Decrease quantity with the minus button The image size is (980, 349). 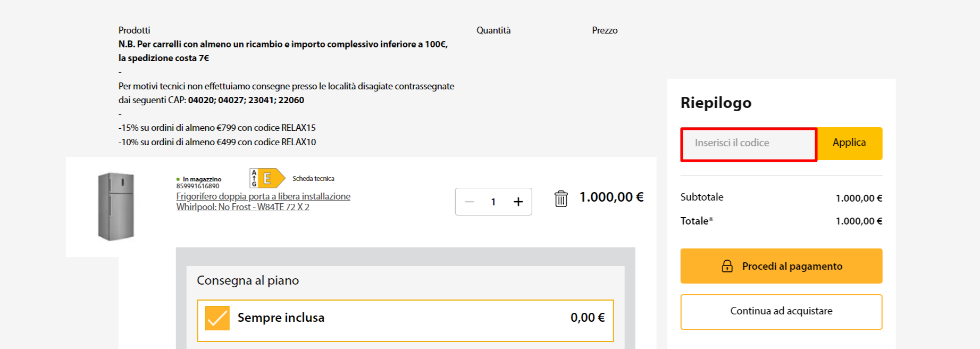point(469,202)
